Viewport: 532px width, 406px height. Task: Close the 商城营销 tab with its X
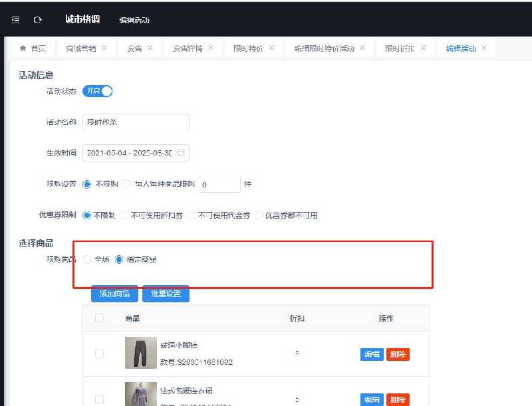tap(104, 48)
